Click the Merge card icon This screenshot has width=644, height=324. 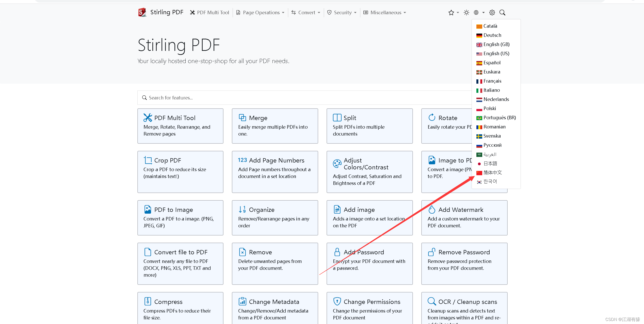point(243,117)
